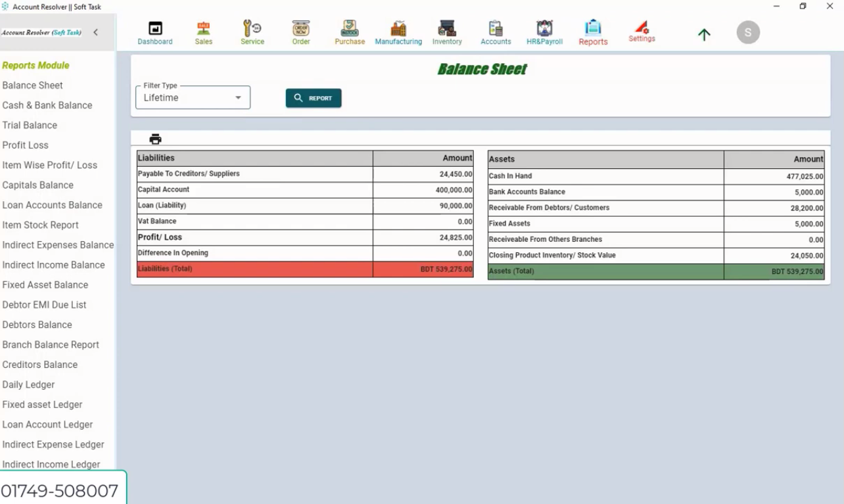Click the printer icon above the balance tables
The image size is (844, 504).
coord(155,139)
